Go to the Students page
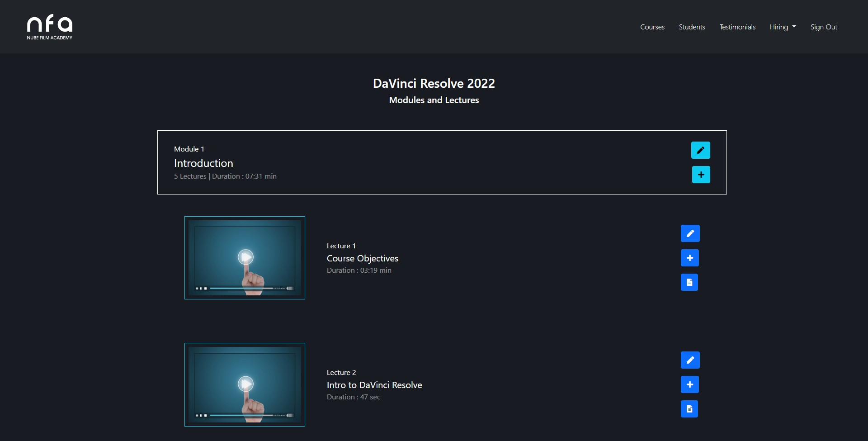Image resolution: width=868 pixels, height=441 pixels. [x=692, y=27]
